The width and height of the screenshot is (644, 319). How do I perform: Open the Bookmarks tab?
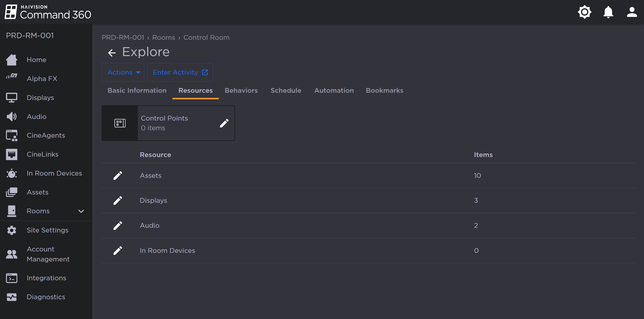(x=384, y=90)
